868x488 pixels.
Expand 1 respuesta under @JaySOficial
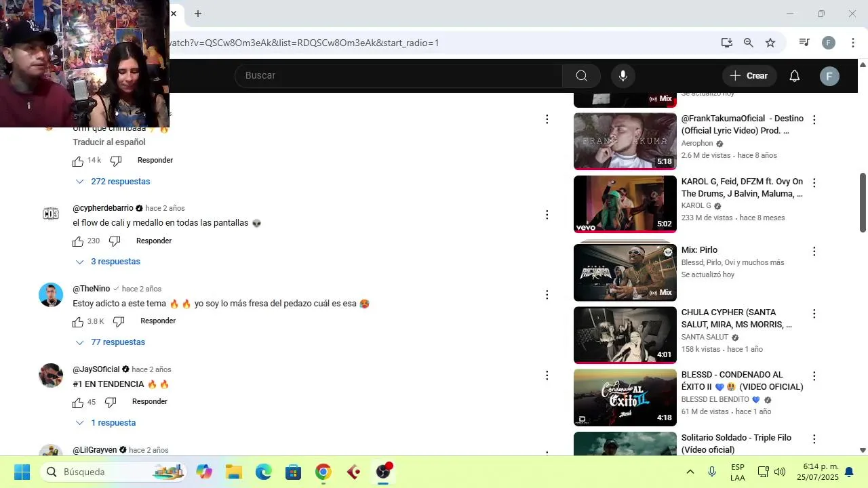coord(105,423)
